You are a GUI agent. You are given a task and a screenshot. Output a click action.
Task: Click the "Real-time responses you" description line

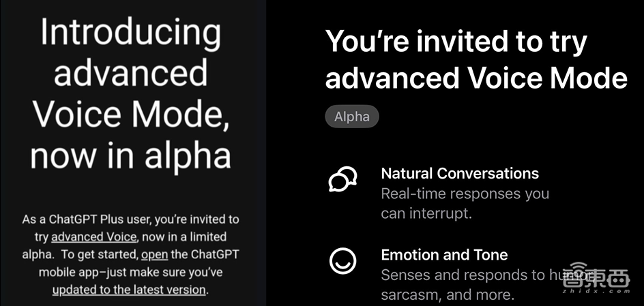coord(465,194)
